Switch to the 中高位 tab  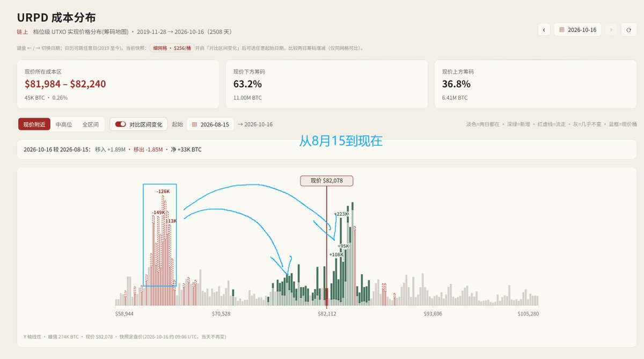(x=64, y=124)
